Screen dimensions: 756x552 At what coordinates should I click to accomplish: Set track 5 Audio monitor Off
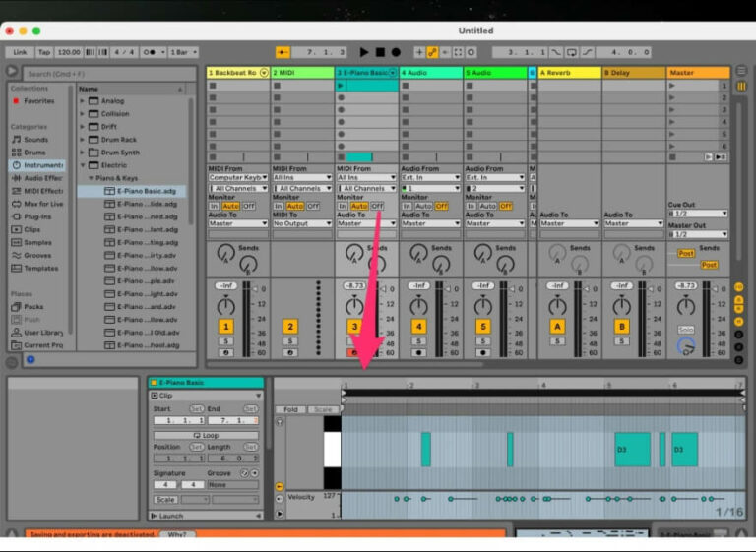pyautogui.click(x=505, y=206)
